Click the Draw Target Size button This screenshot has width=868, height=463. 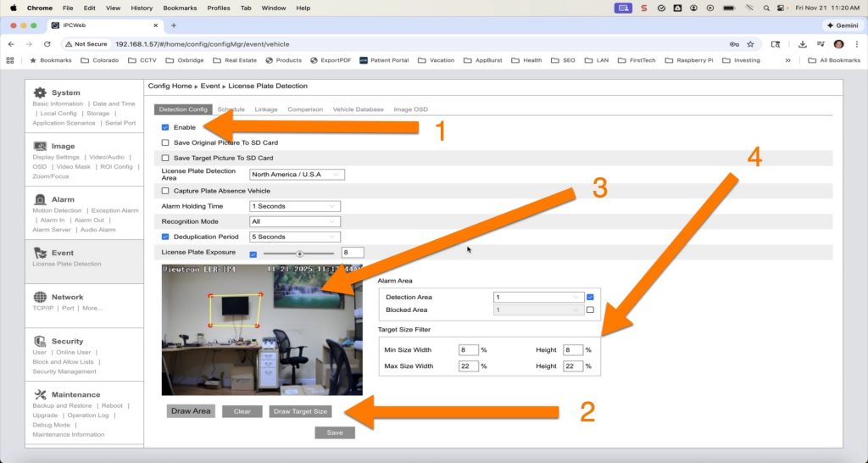click(300, 411)
